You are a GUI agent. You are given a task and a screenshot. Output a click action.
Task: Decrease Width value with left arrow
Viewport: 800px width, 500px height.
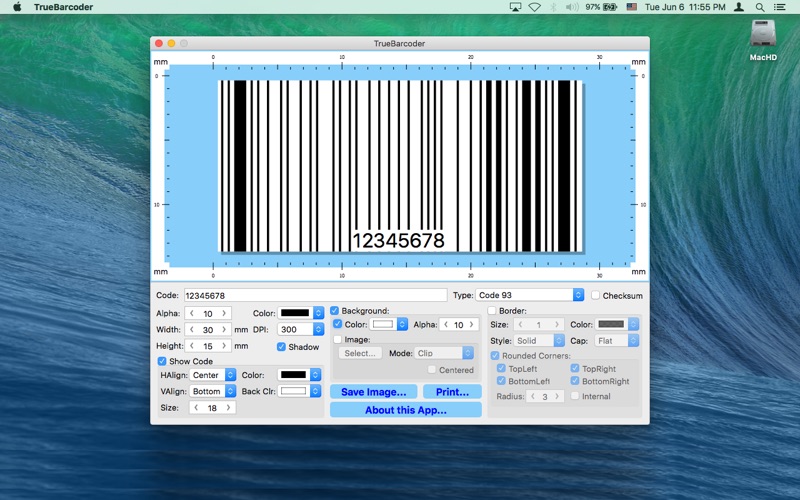click(x=192, y=330)
